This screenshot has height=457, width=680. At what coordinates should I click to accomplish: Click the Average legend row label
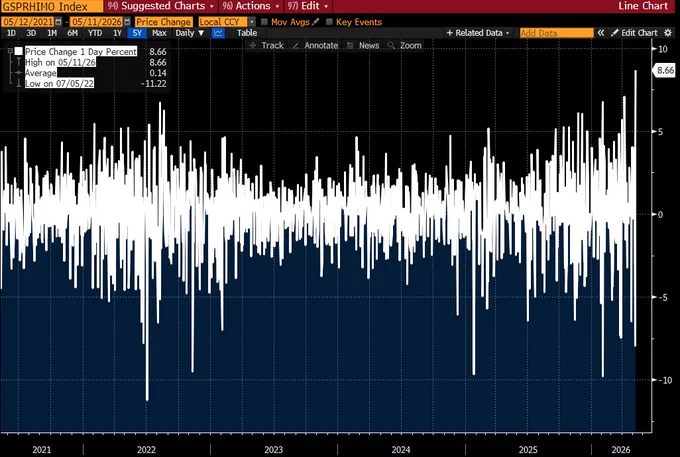(x=41, y=73)
